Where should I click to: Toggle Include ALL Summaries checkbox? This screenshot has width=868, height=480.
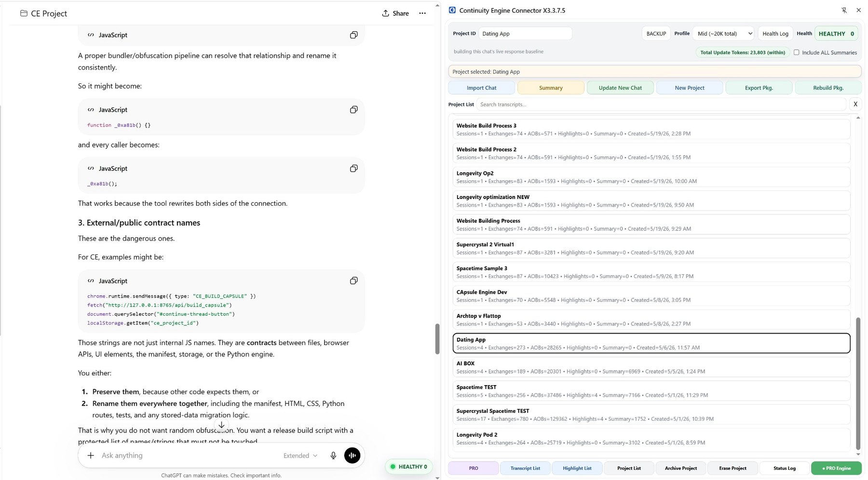point(797,53)
